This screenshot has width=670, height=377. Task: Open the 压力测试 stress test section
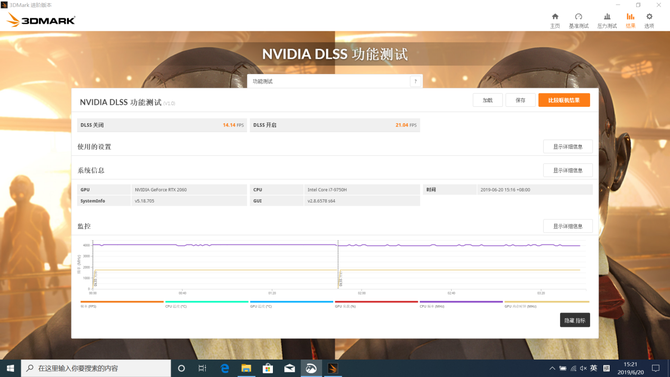607,21
